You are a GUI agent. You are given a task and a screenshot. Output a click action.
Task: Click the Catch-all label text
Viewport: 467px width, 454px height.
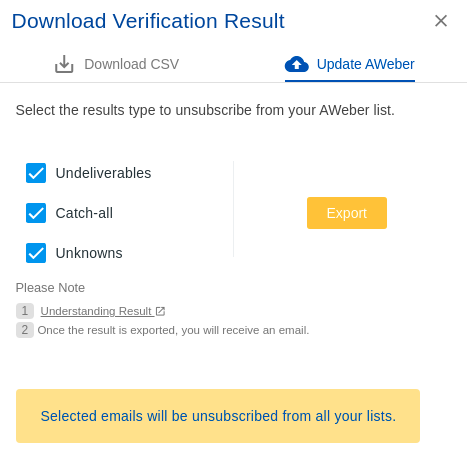click(84, 213)
